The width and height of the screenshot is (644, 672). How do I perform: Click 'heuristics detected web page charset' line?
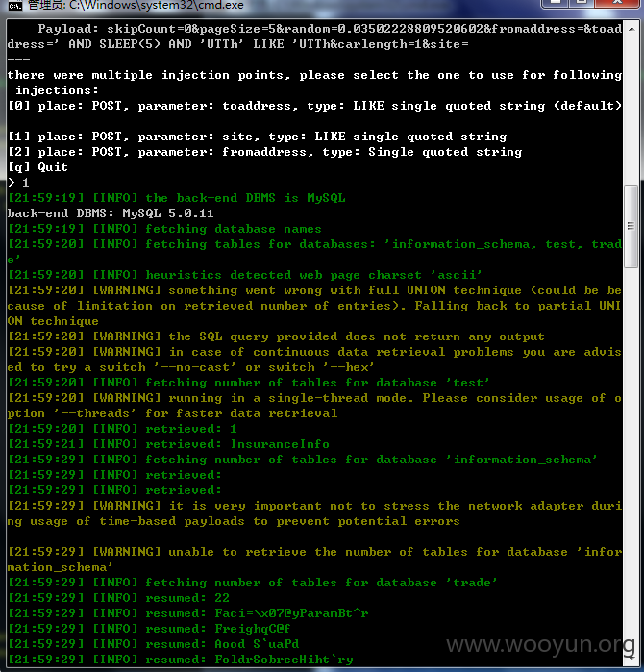point(245,275)
